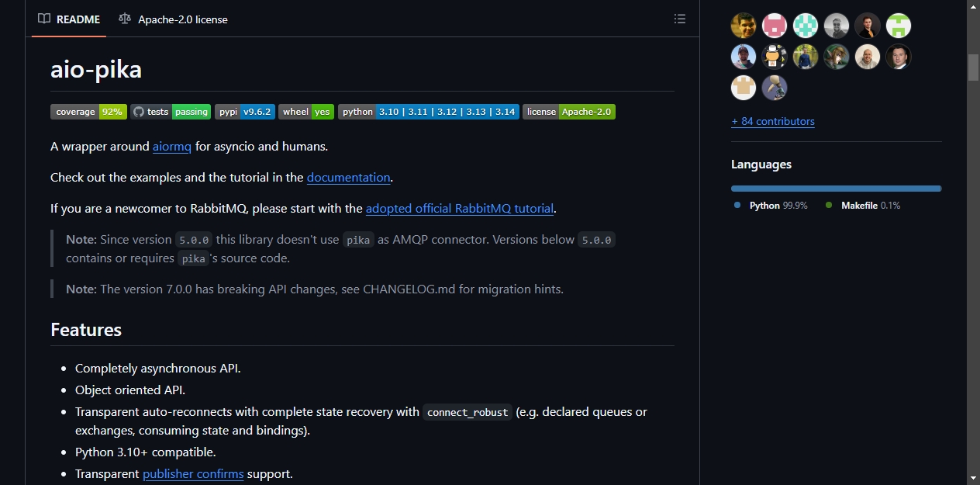Open the first contributor avatar with yellow background
The image size is (980, 485).
tap(744, 26)
